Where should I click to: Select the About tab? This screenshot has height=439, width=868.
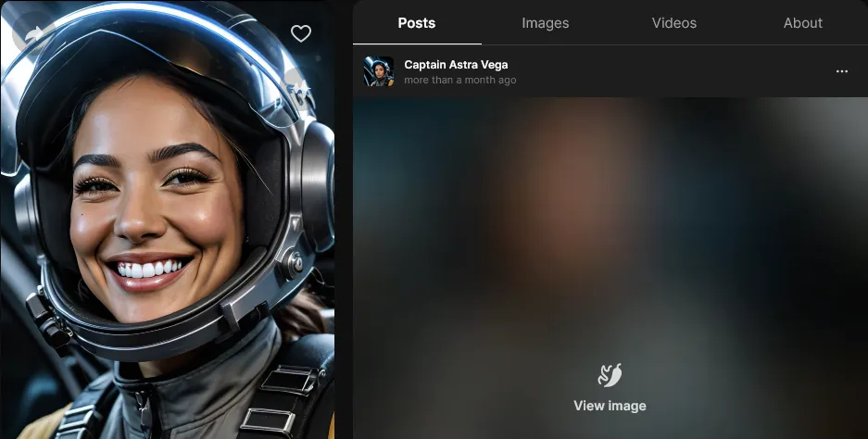[802, 23]
